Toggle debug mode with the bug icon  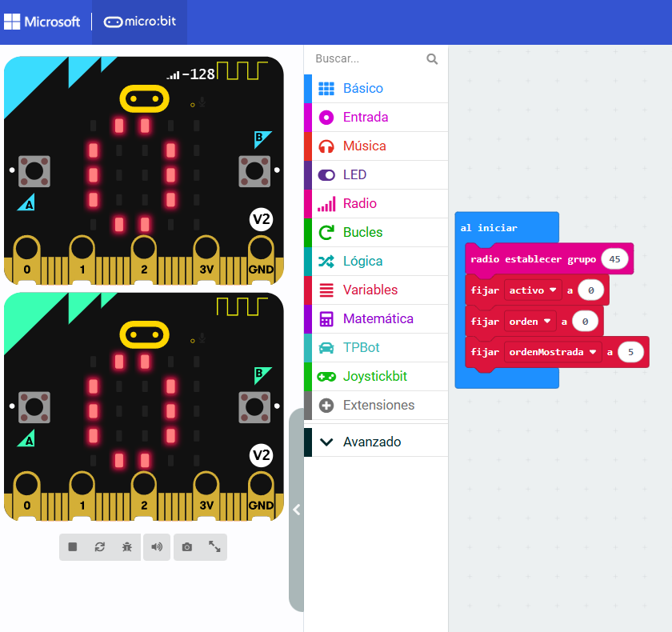pyautogui.click(x=127, y=546)
